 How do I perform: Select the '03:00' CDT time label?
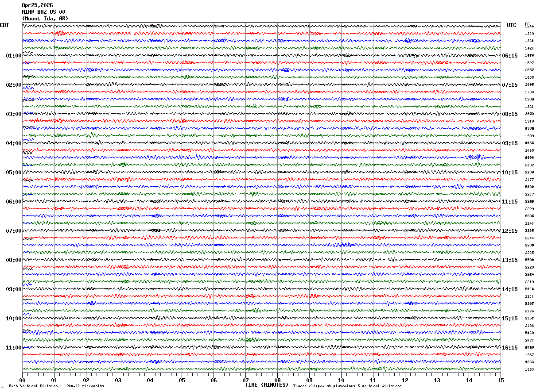(13, 114)
